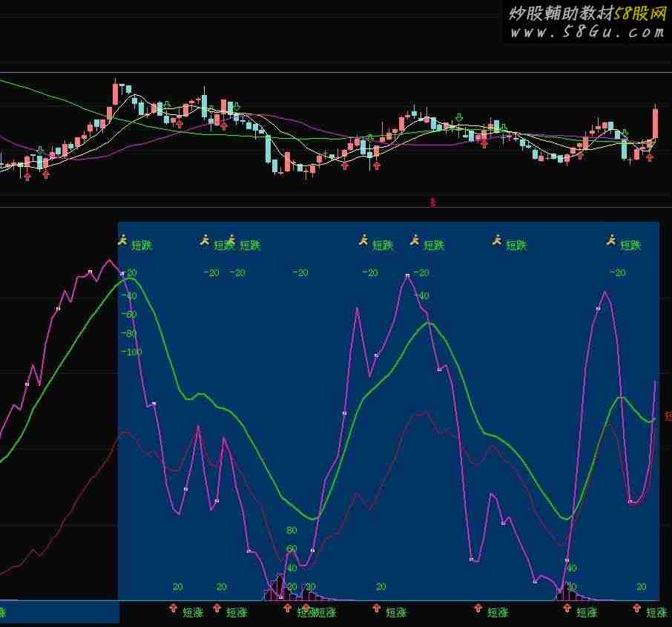Click the red dollar marker below candlesticks
The width and height of the screenshot is (672, 627).
pos(432,201)
